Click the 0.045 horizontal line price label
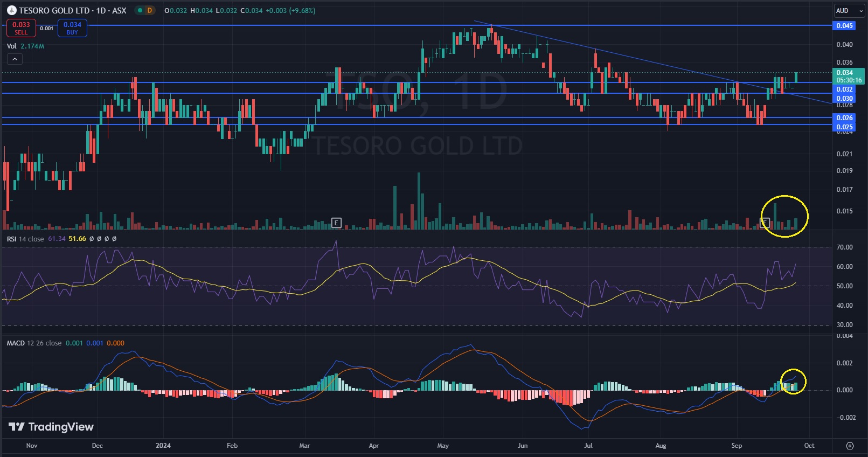Image resolution: width=868 pixels, height=457 pixels. click(844, 26)
